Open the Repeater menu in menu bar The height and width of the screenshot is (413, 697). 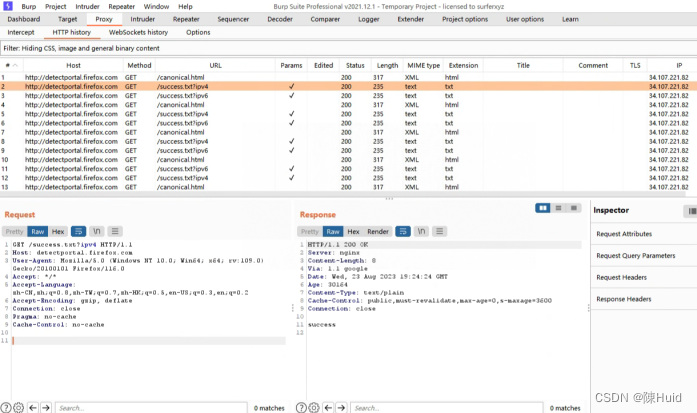point(121,6)
